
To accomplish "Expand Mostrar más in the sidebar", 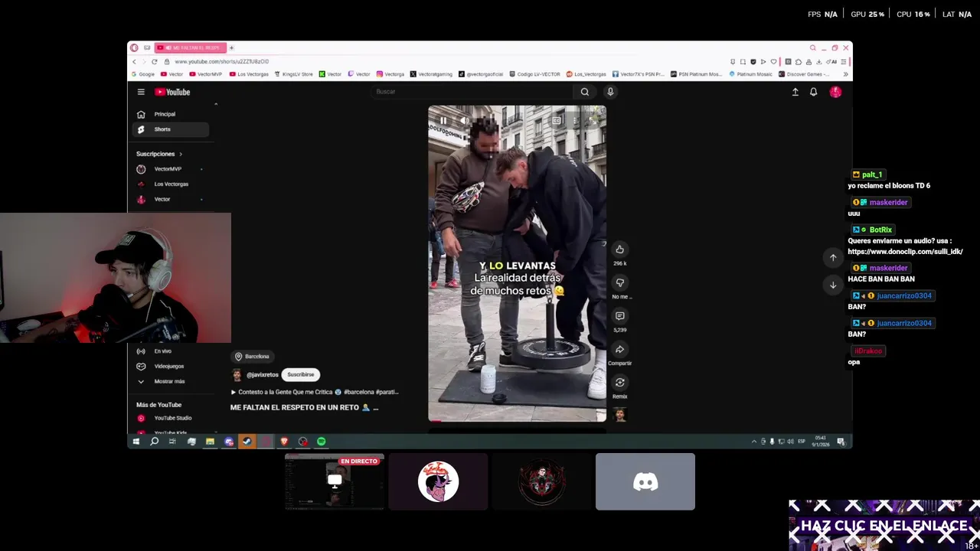I will point(170,381).
